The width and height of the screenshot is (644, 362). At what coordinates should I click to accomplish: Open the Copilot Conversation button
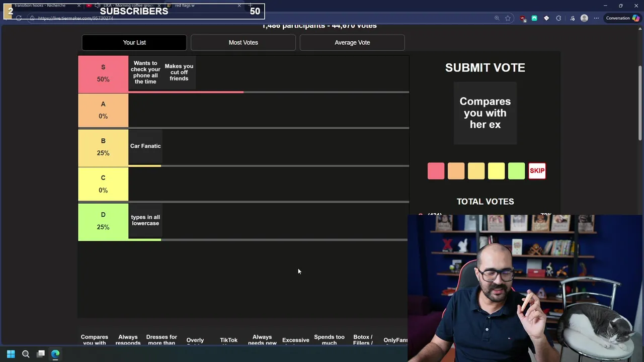pos(622,18)
